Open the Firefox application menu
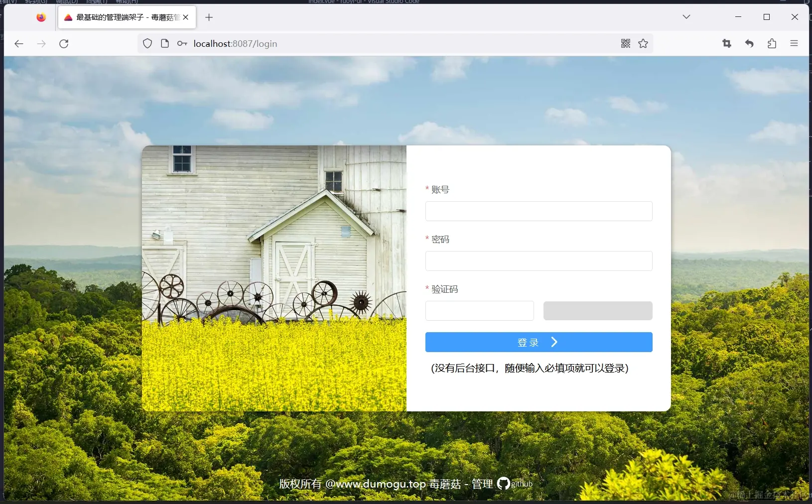 (x=794, y=44)
